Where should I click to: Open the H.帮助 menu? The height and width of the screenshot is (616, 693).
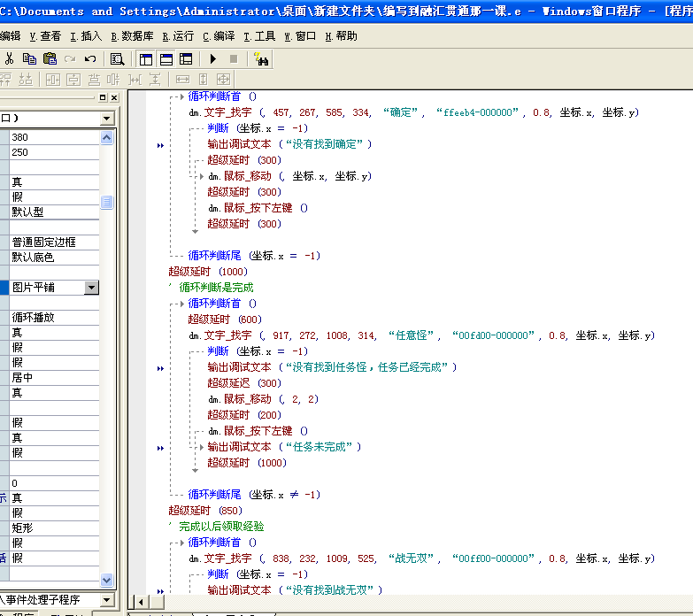[x=341, y=35]
